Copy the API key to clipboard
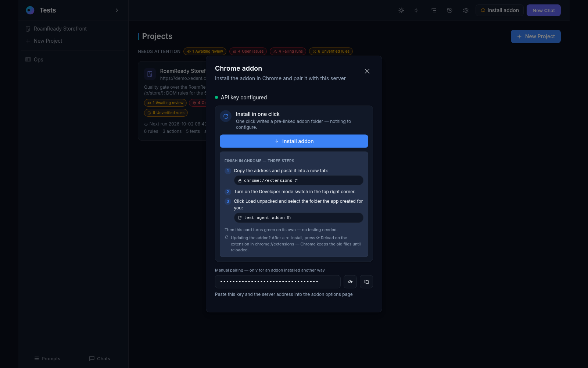Viewport: 588px width, 368px height. coord(366,282)
